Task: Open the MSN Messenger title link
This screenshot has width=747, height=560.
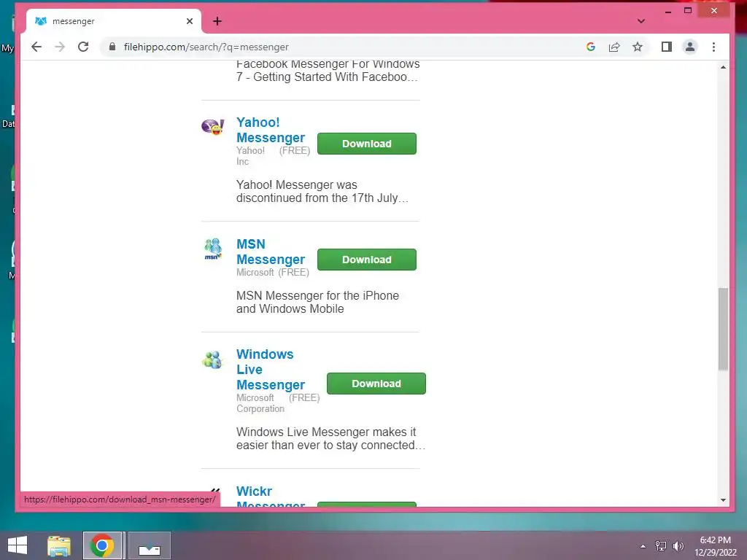Action: pos(270,252)
